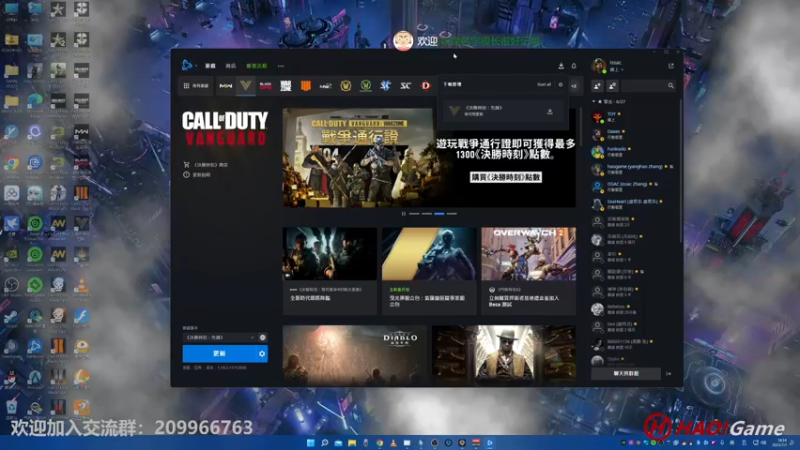Expand the game version dropdown
The image size is (800, 450).
click(219, 337)
